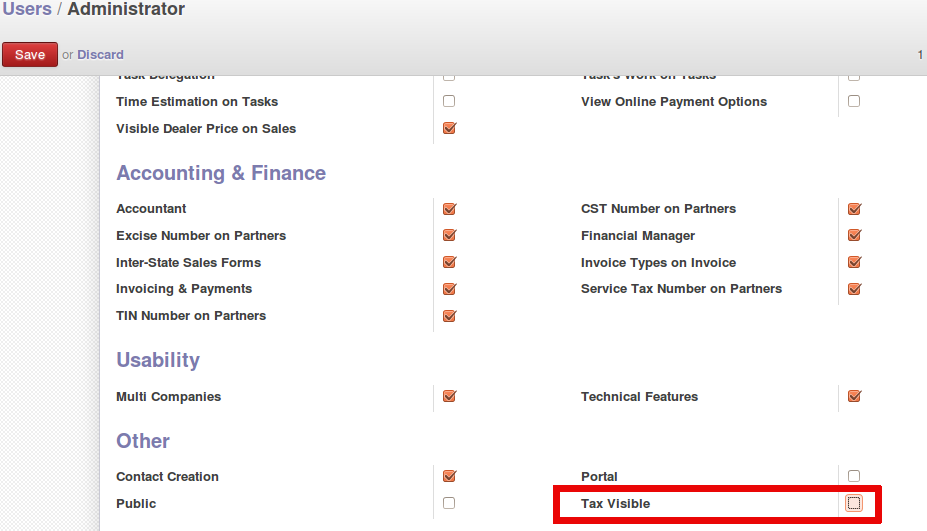Turn off Technical Features checkbox

click(x=854, y=397)
